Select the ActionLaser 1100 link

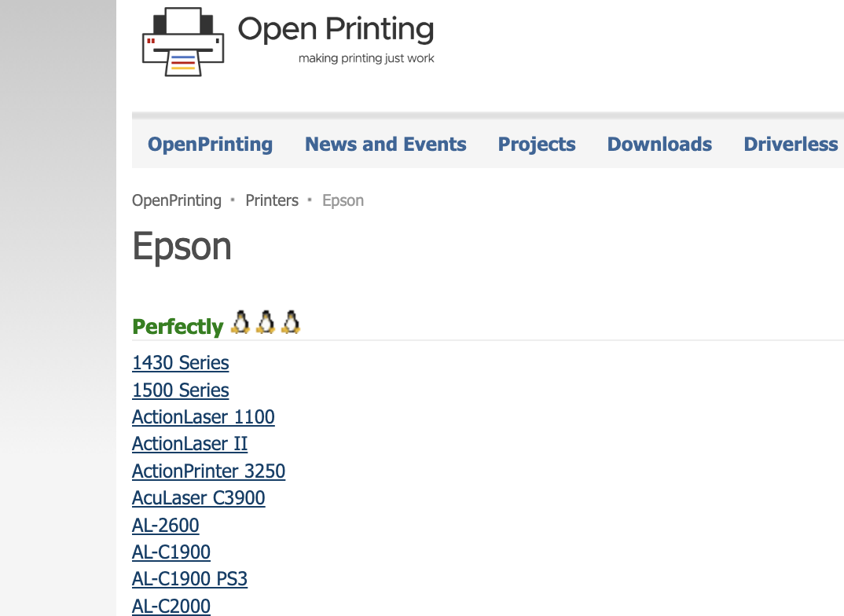tap(204, 417)
